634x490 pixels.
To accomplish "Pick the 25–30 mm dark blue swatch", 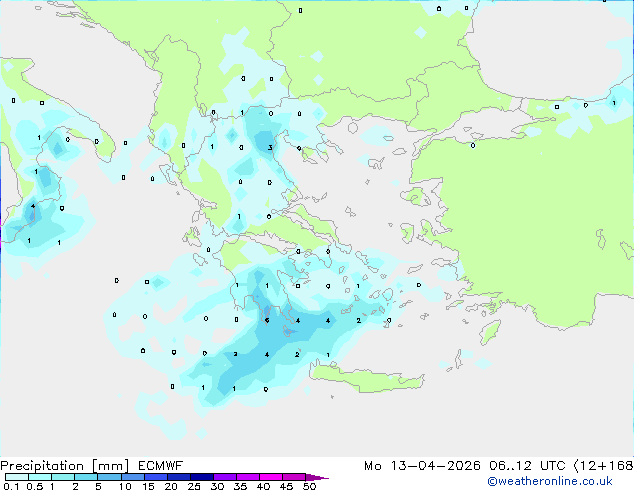I will pos(202,477).
